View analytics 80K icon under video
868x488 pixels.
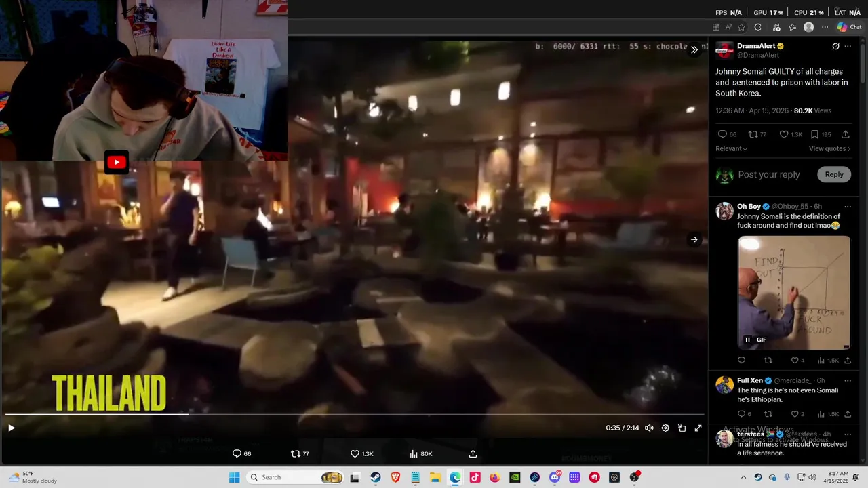click(x=421, y=453)
